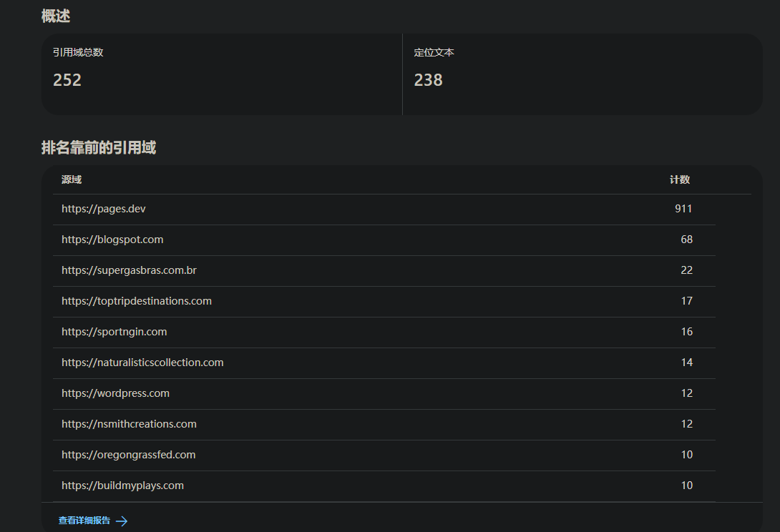Viewport: 780px width, 532px height.
Task: Open the https://sportngin.com domain row
Action: (114, 332)
